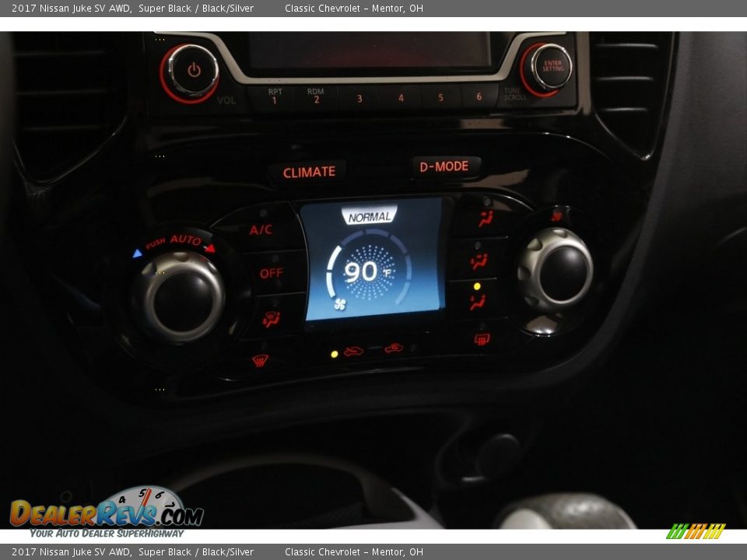Activate rear window defroster

481,338
